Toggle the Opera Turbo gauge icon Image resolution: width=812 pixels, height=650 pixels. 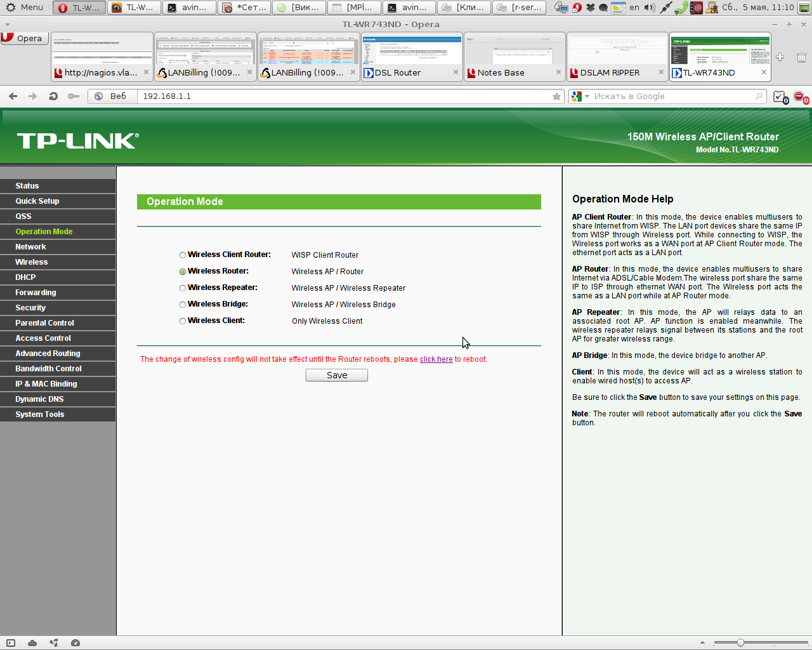tap(75, 643)
